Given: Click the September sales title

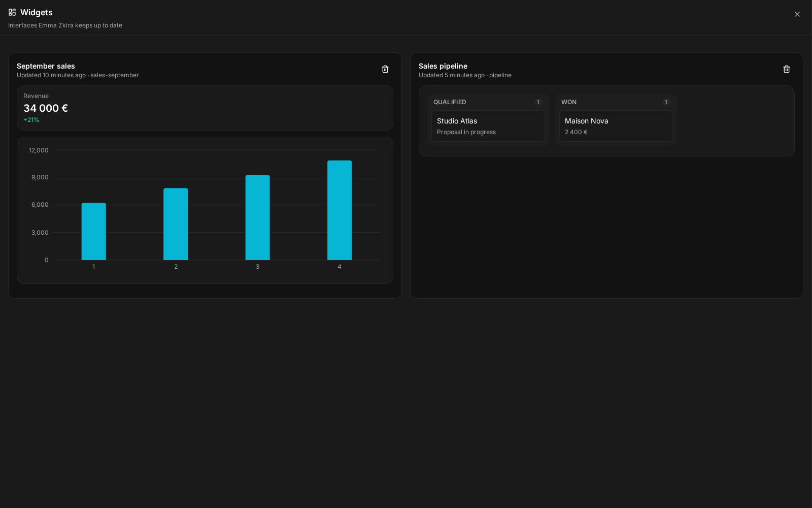Looking at the screenshot, I should point(46,66).
